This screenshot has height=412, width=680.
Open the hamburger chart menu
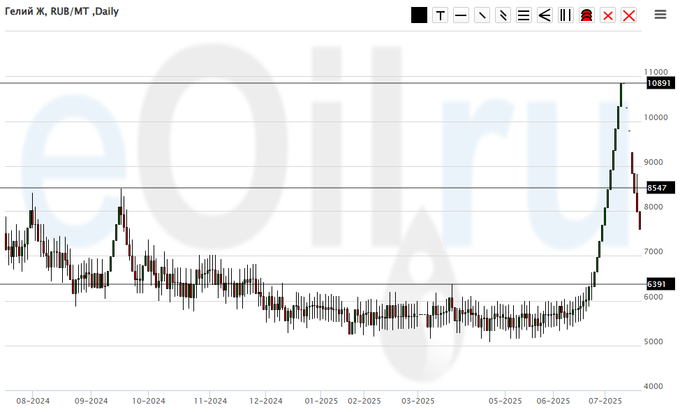[660, 14]
